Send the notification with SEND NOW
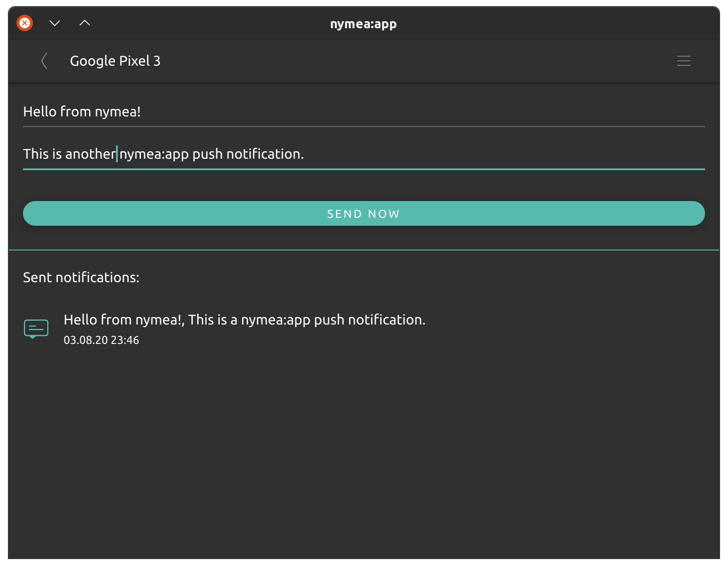The height and width of the screenshot is (567, 728). click(364, 213)
